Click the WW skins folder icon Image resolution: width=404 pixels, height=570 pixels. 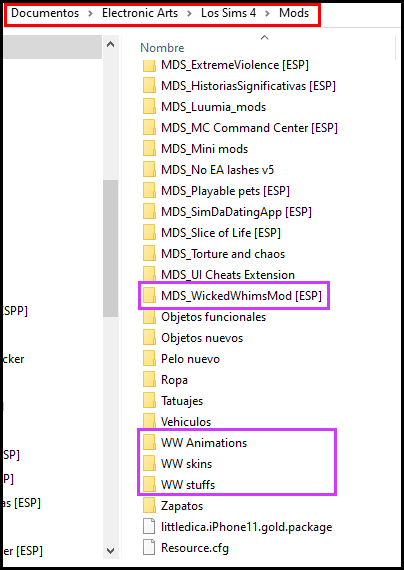coord(149,464)
